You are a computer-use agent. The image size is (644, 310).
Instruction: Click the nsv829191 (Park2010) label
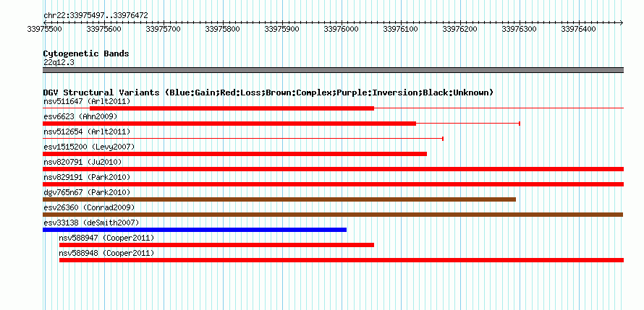87,177
